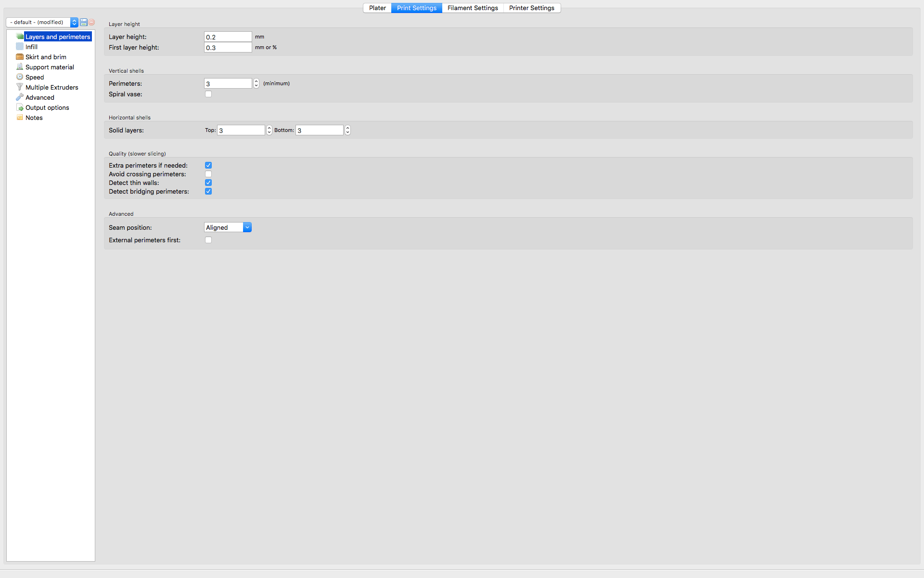Screen dimensions: 924x578
Task: Select the Notes page
Action: point(34,118)
